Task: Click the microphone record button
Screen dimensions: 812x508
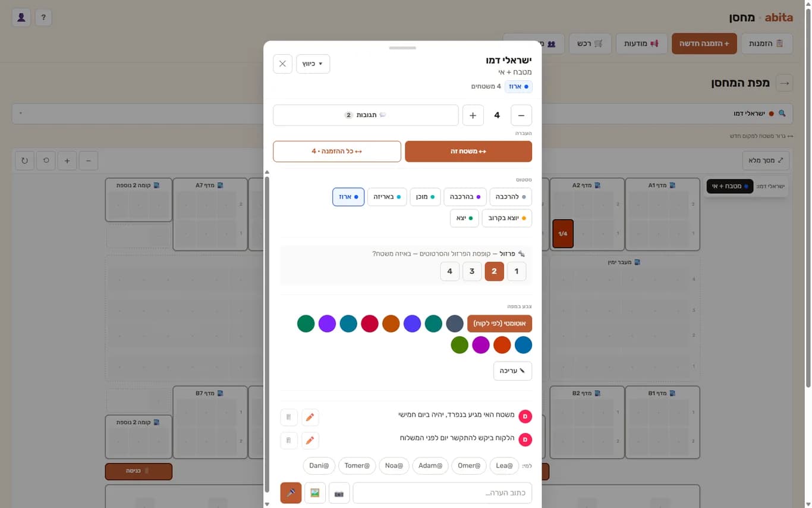Action: click(291, 493)
